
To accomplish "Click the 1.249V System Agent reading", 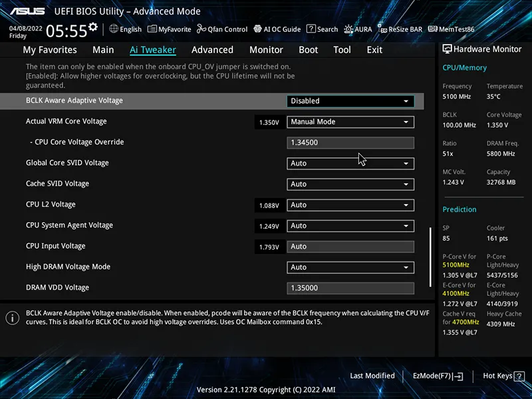I will point(269,226).
